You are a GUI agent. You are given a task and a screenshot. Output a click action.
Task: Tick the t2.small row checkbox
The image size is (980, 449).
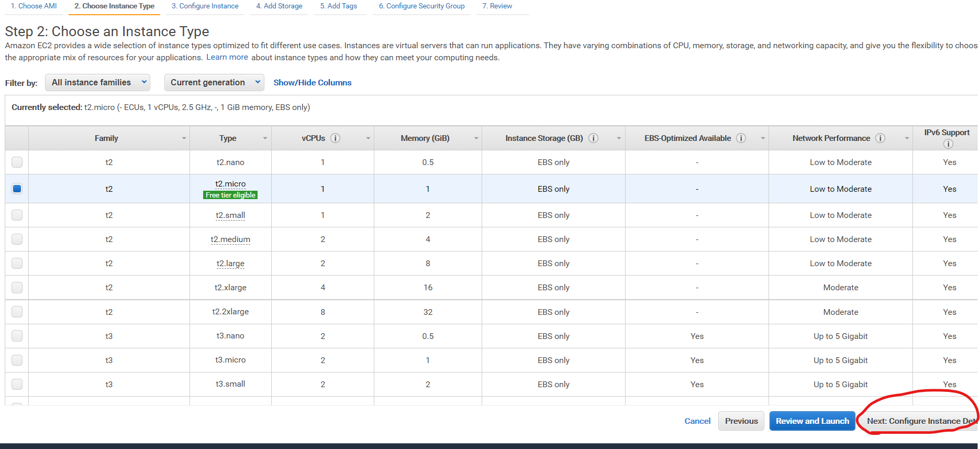pos(17,215)
